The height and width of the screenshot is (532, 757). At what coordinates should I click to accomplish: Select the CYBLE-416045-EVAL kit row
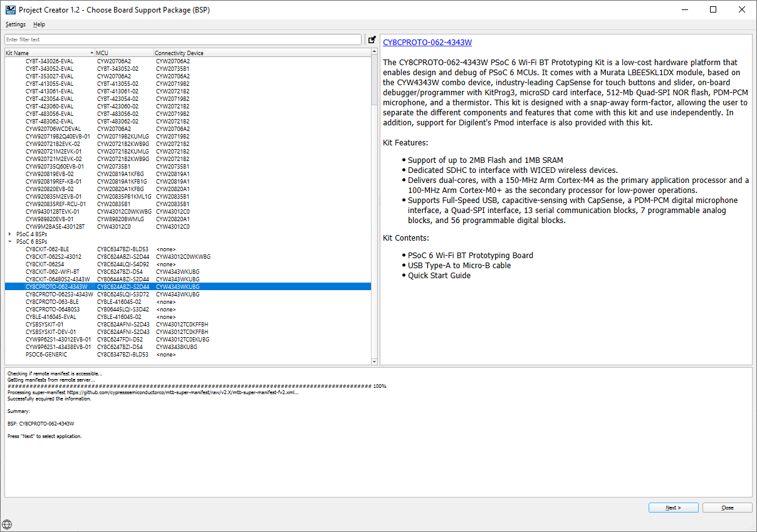click(x=188, y=316)
